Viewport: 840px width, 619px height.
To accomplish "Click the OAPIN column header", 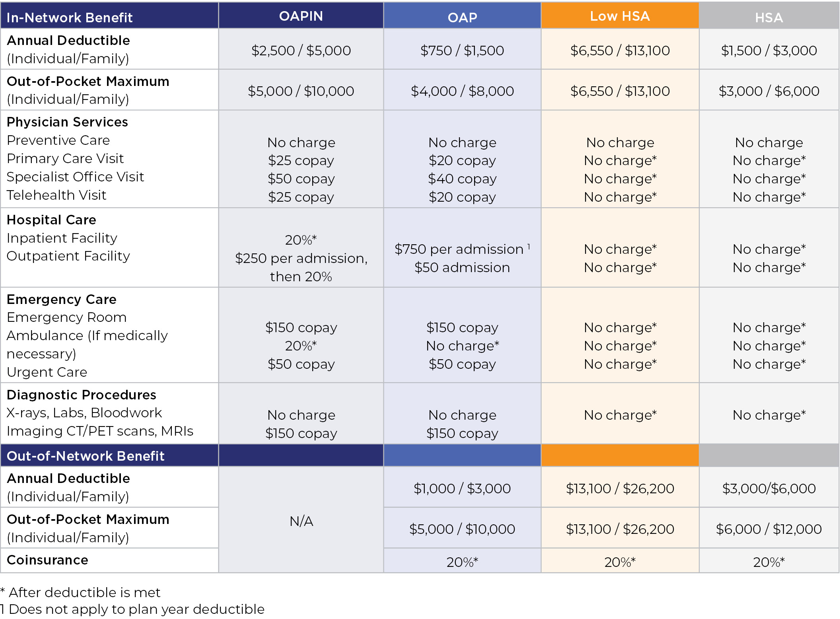I will pos(301,16).
